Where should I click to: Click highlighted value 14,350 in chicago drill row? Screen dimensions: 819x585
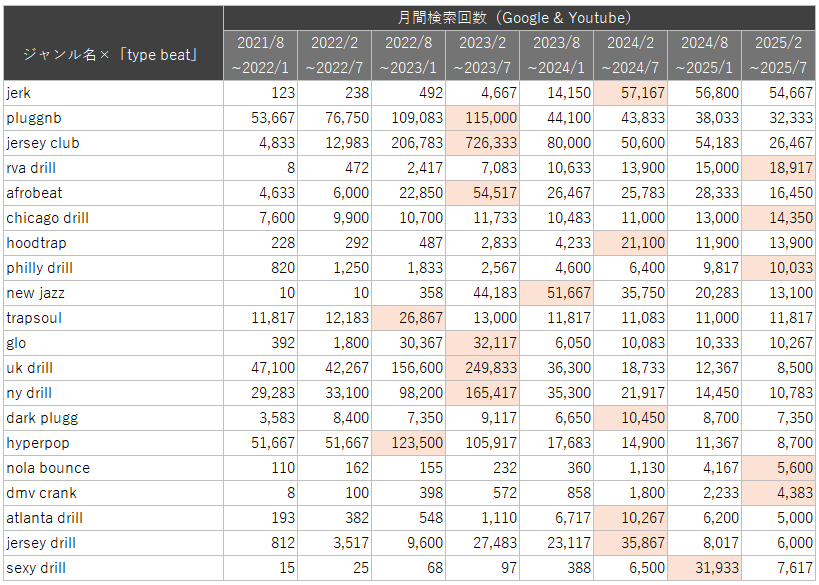(x=779, y=218)
